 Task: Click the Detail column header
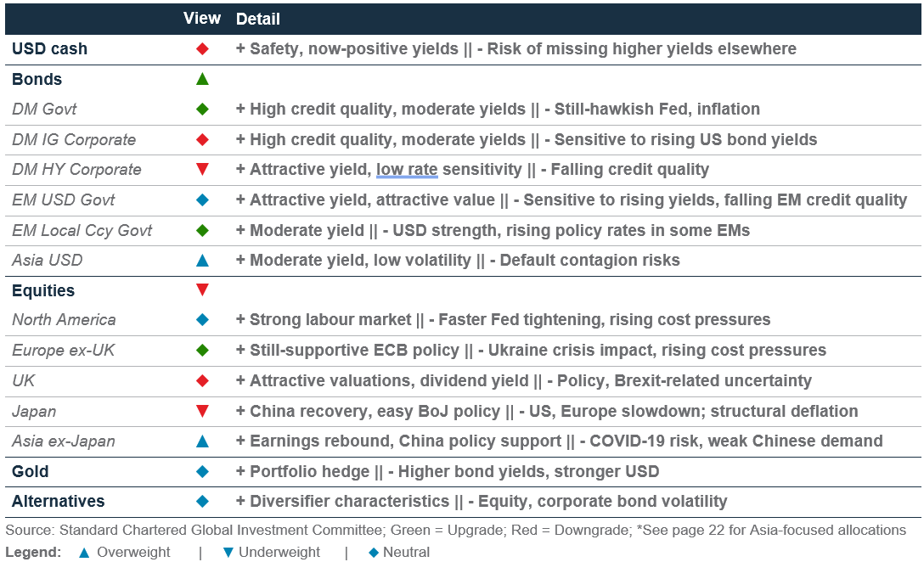258,19
